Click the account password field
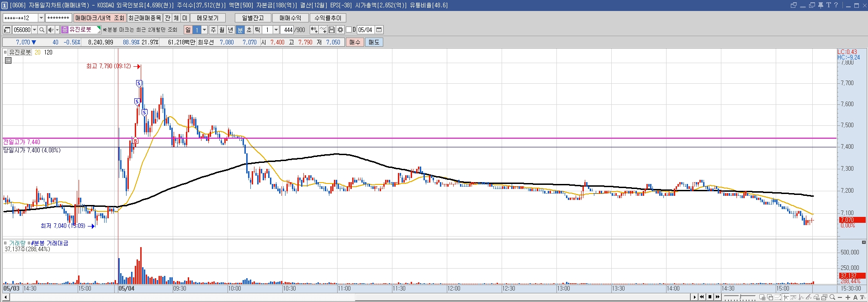The image size is (868, 302). (x=58, y=18)
